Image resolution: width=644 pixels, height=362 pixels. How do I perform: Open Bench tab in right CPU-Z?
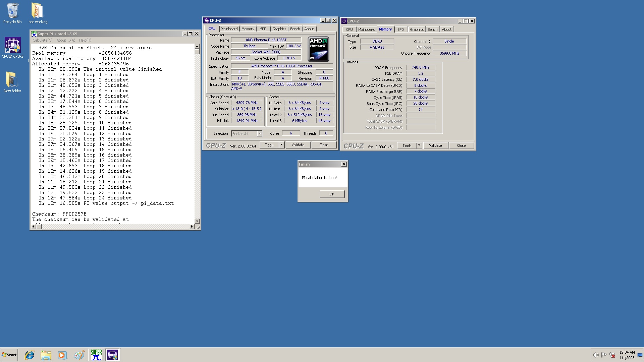pyautogui.click(x=433, y=29)
